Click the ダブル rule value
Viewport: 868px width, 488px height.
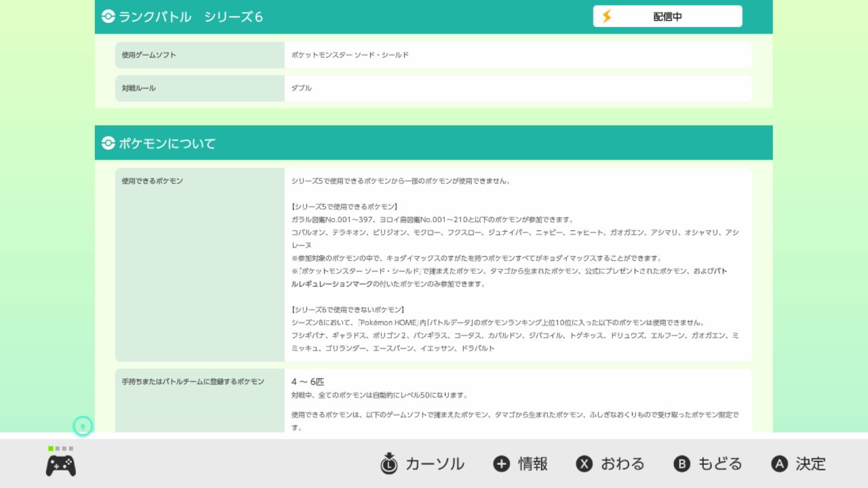click(302, 88)
